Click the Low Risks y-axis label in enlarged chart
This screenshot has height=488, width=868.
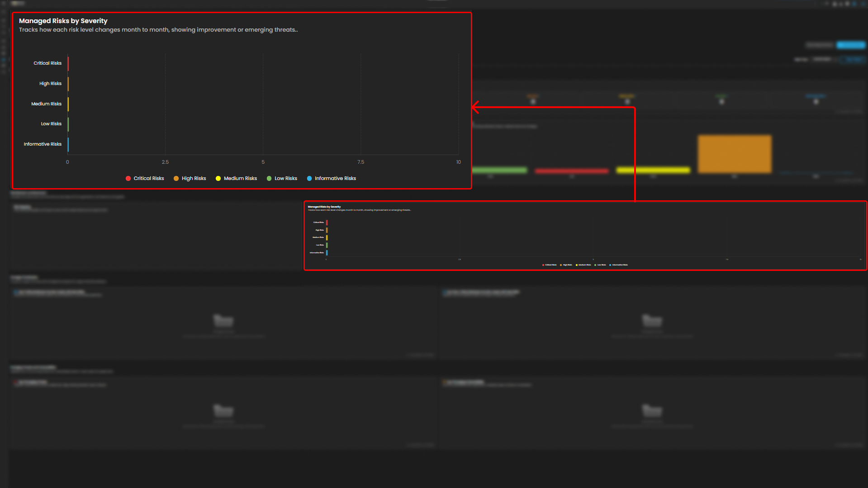click(x=51, y=124)
